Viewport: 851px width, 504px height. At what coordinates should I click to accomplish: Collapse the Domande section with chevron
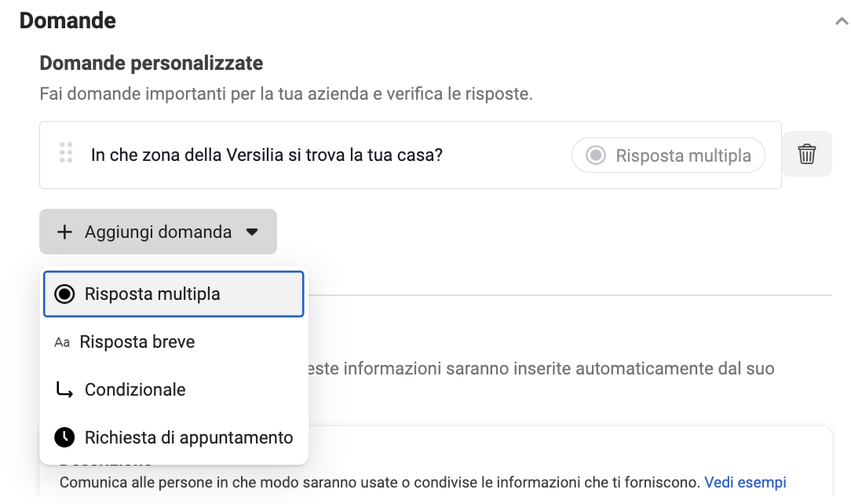click(842, 21)
